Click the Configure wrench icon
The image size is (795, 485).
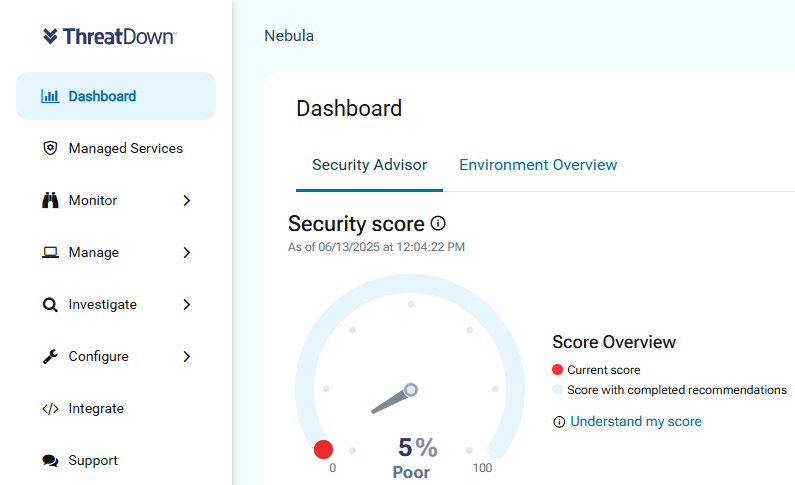[50, 357]
